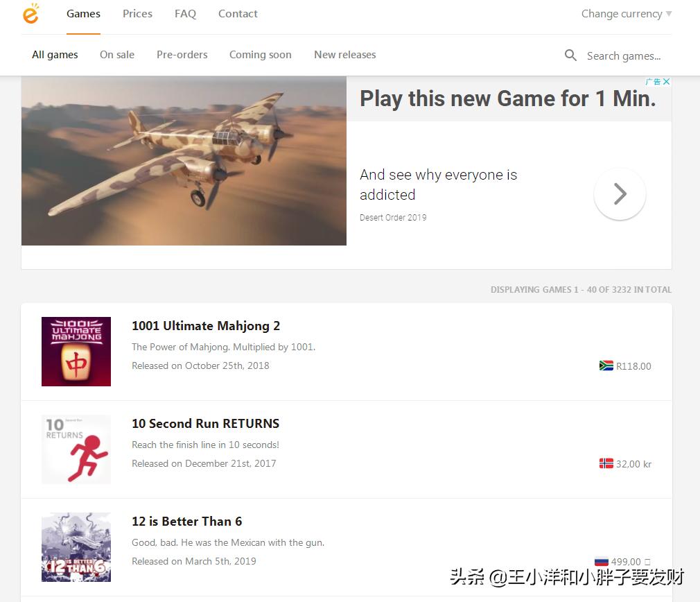
Task: Go to the Prices section
Action: click(x=137, y=13)
